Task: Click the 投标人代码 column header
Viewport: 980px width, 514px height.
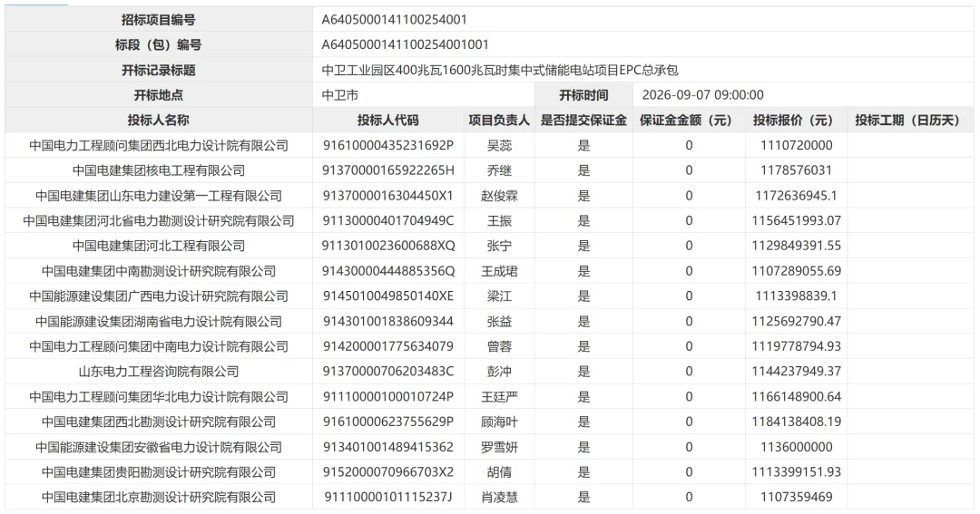Action: [x=388, y=120]
